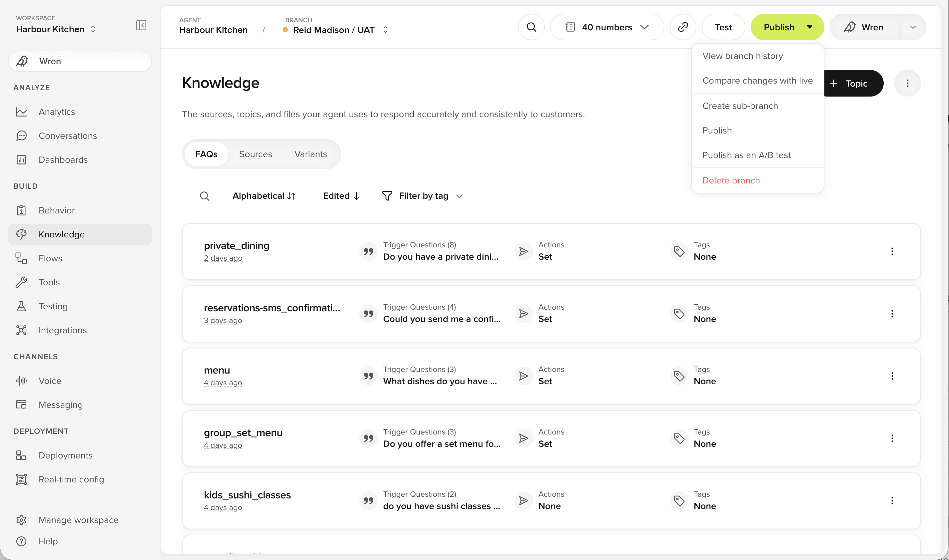
Task: Select Create sub-branch option
Action: 757,106
